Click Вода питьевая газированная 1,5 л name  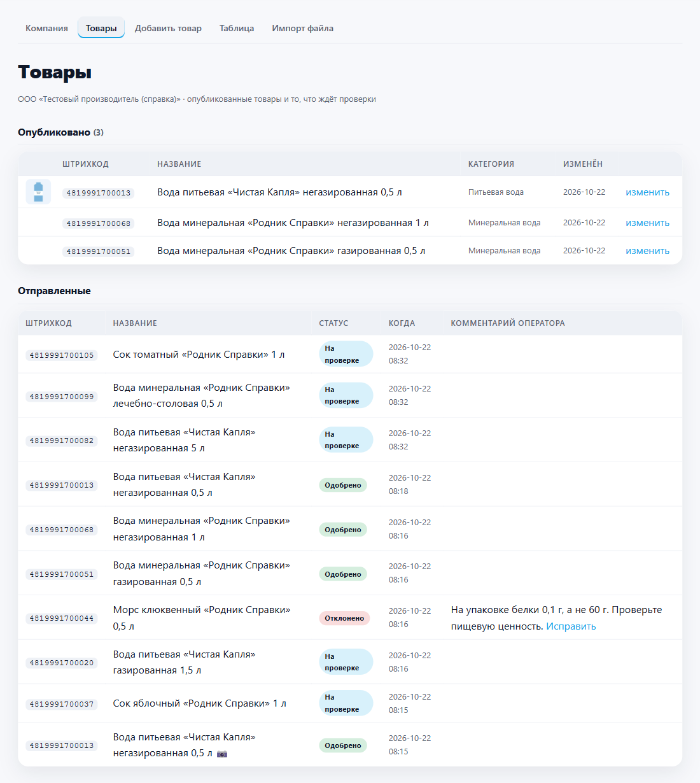(x=185, y=662)
